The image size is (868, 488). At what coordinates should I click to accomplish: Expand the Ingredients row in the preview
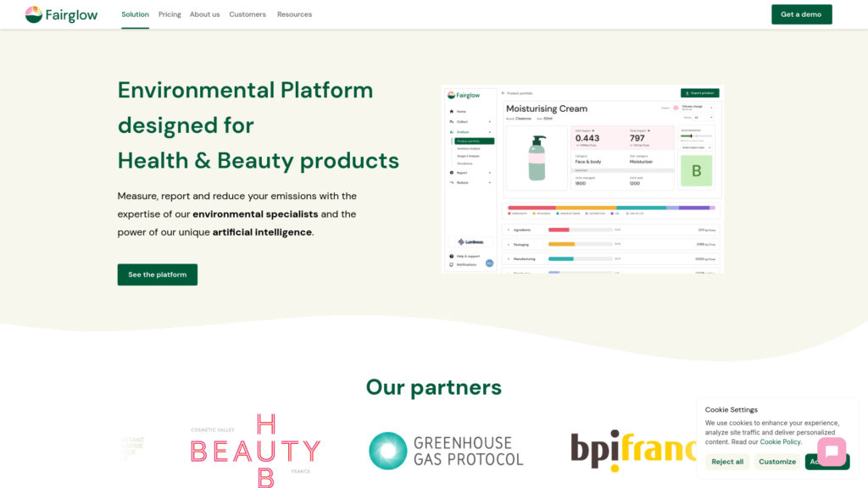point(509,230)
